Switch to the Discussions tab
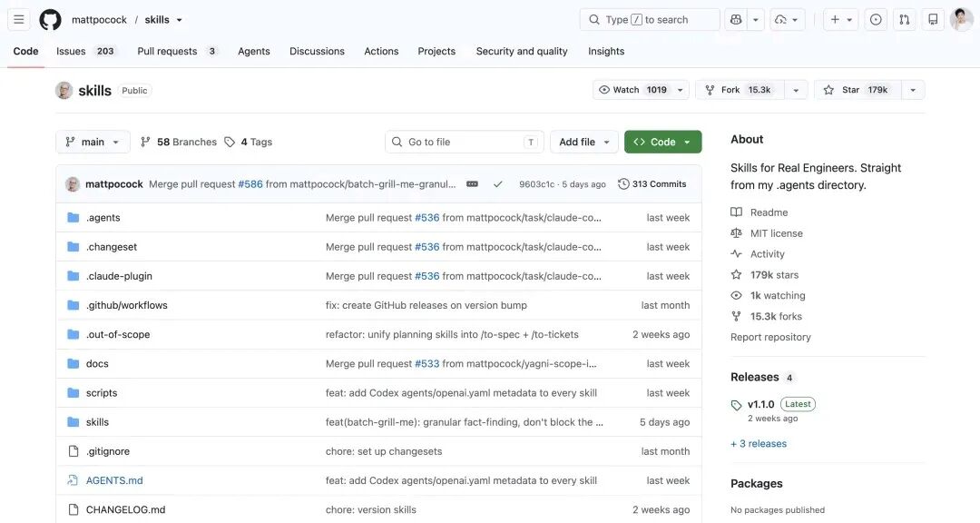980x523 pixels. [x=317, y=51]
